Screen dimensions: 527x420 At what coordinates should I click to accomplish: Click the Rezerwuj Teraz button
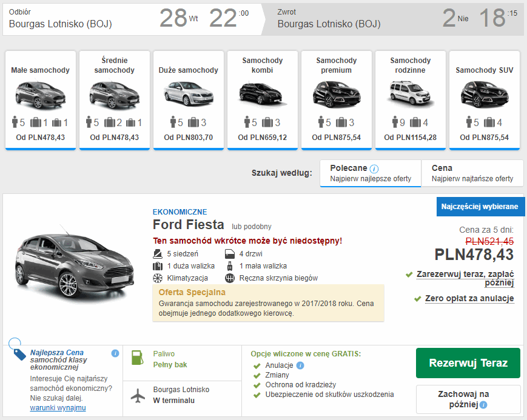pos(468,363)
